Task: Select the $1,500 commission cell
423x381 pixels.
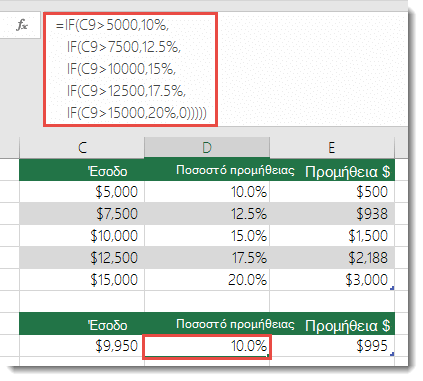Action: tap(332, 236)
